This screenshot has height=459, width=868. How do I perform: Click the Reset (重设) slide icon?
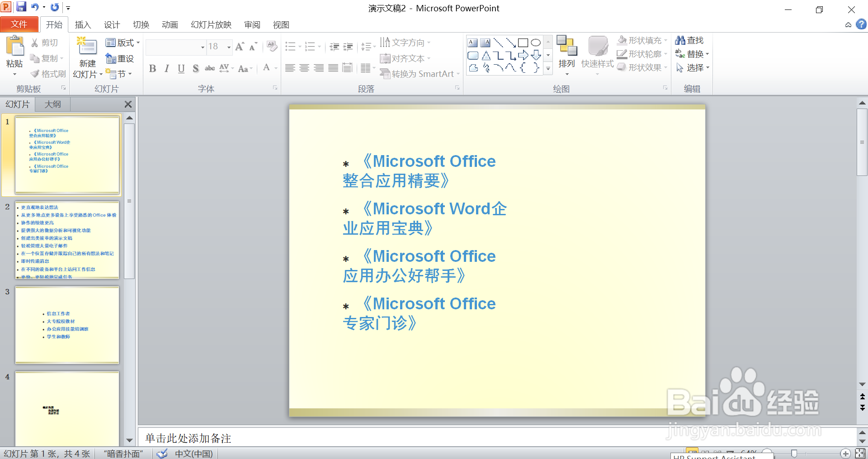point(111,58)
